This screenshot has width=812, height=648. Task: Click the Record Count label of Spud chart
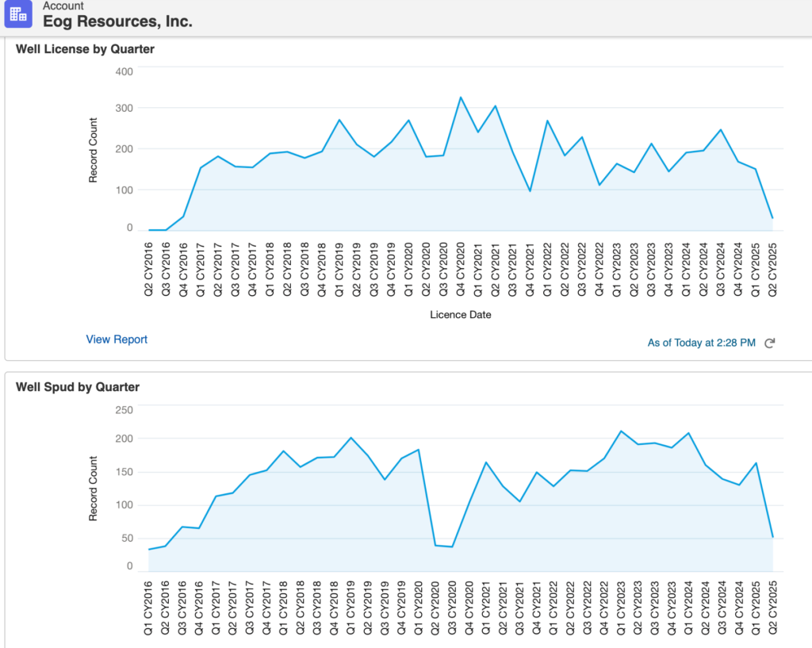tap(93, 489)
